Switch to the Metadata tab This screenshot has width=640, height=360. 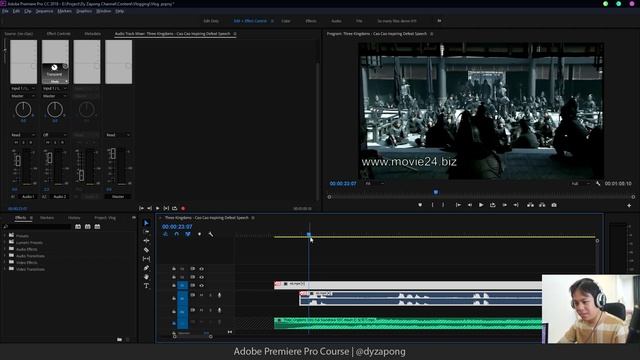click(x=93, y=33)
